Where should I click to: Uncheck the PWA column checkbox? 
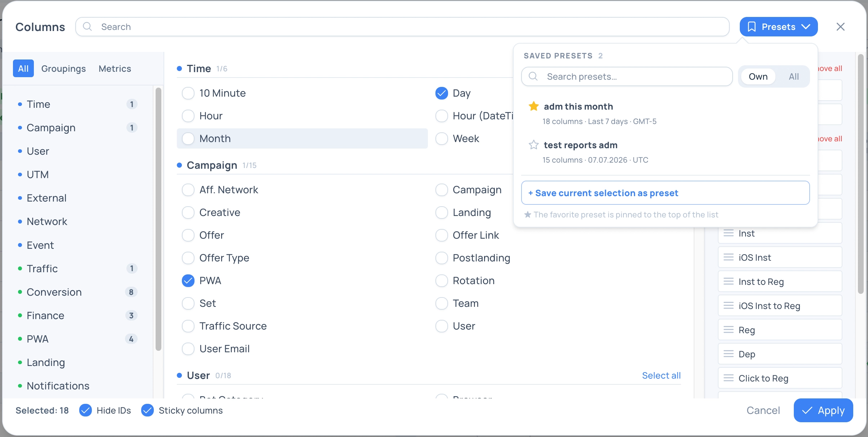pos(188,281)
